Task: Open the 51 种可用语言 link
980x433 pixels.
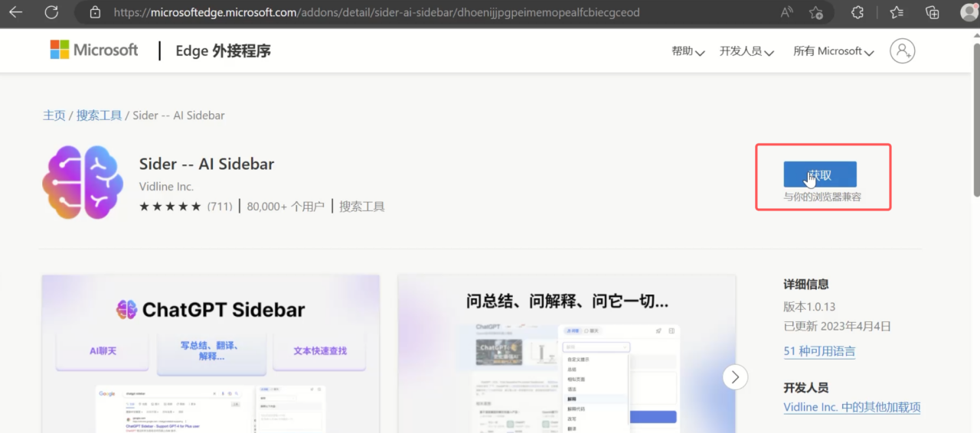Action: 819,351
